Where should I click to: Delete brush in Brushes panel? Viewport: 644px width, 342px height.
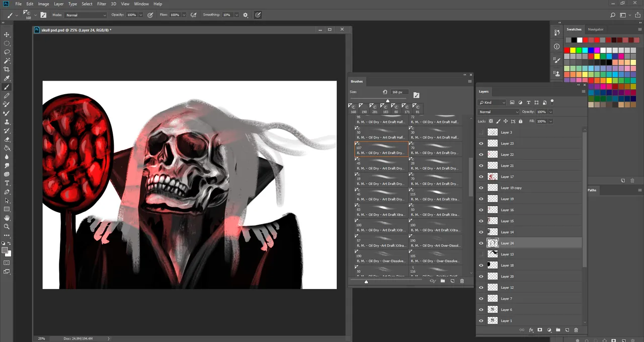[462, 281]
